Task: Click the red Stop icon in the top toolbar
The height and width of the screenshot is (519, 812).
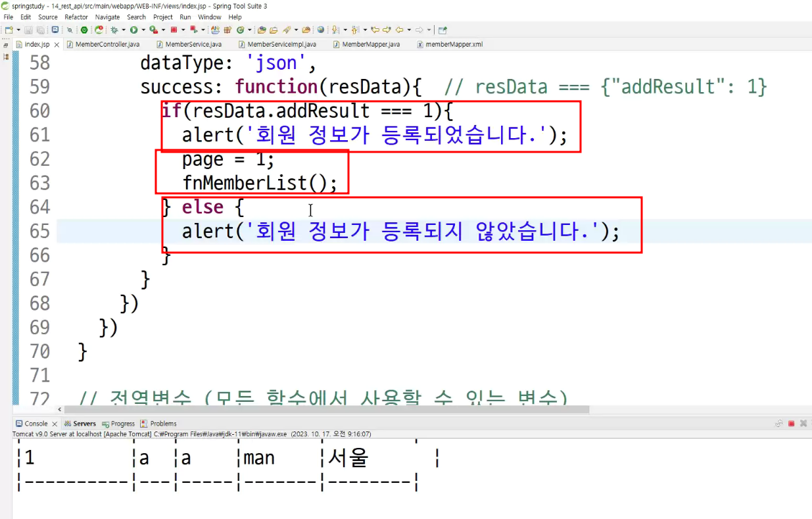Action: coord(174,30)
